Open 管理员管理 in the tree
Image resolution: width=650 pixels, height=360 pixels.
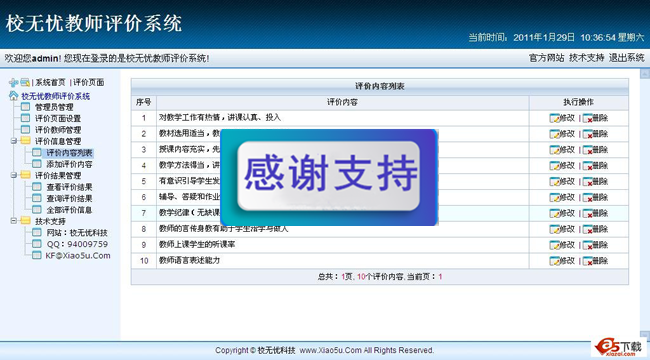54,107
